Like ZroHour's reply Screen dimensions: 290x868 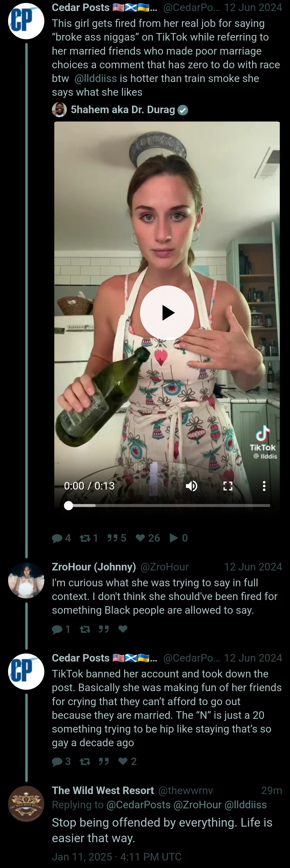(123, 629)
